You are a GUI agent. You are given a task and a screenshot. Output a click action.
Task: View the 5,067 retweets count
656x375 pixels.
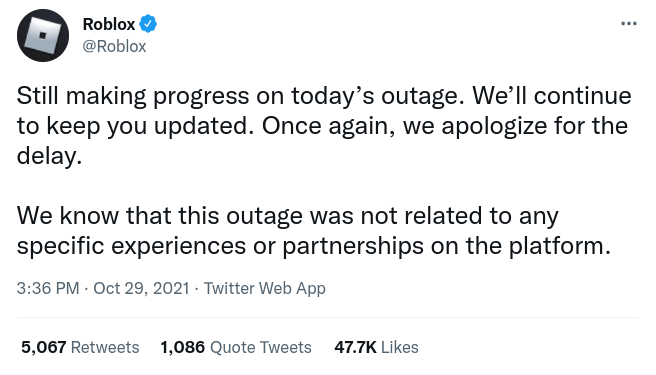tap(44, 347)
